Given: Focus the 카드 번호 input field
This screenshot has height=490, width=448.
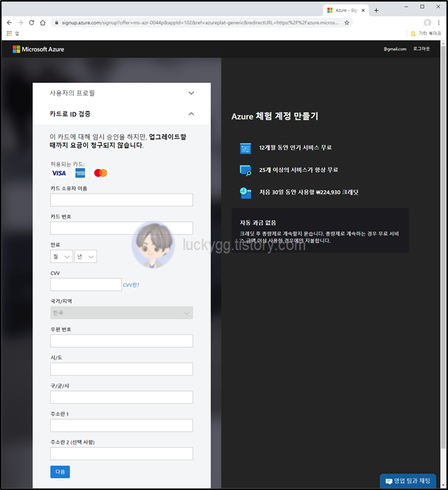Looking at the screenshot, I should (122, 228).
